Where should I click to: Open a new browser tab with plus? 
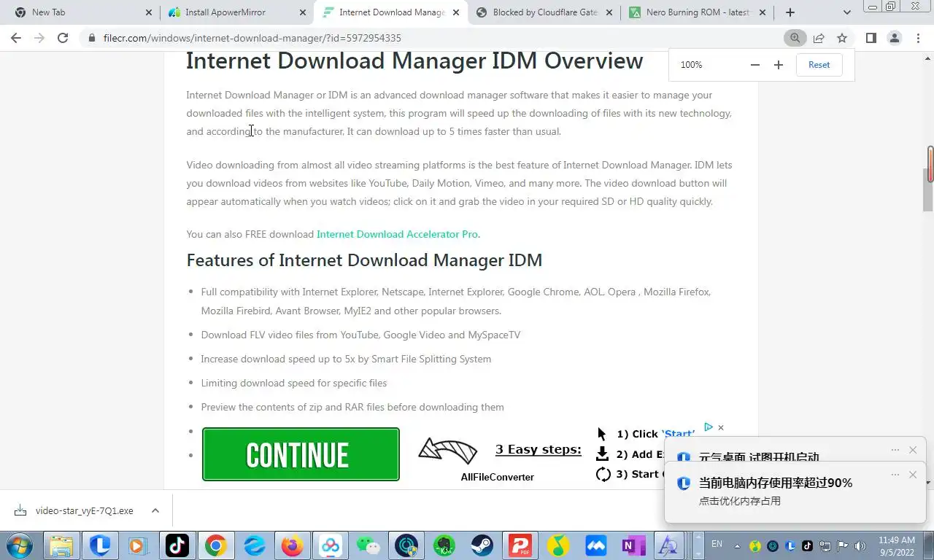click(790, 12)
